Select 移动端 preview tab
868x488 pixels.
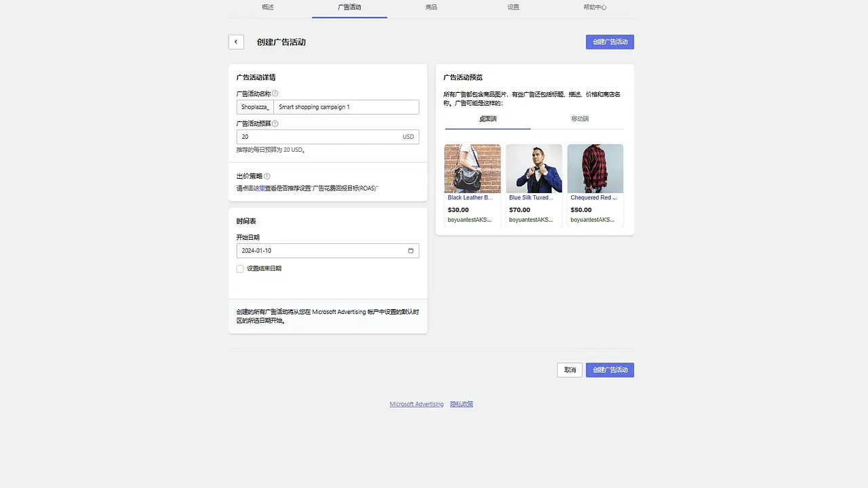(x=580, y=119)
